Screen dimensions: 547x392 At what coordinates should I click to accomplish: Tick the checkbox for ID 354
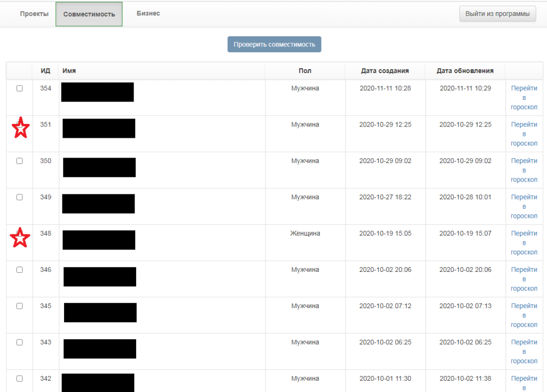pyautogui.click(x=20, y=89)
